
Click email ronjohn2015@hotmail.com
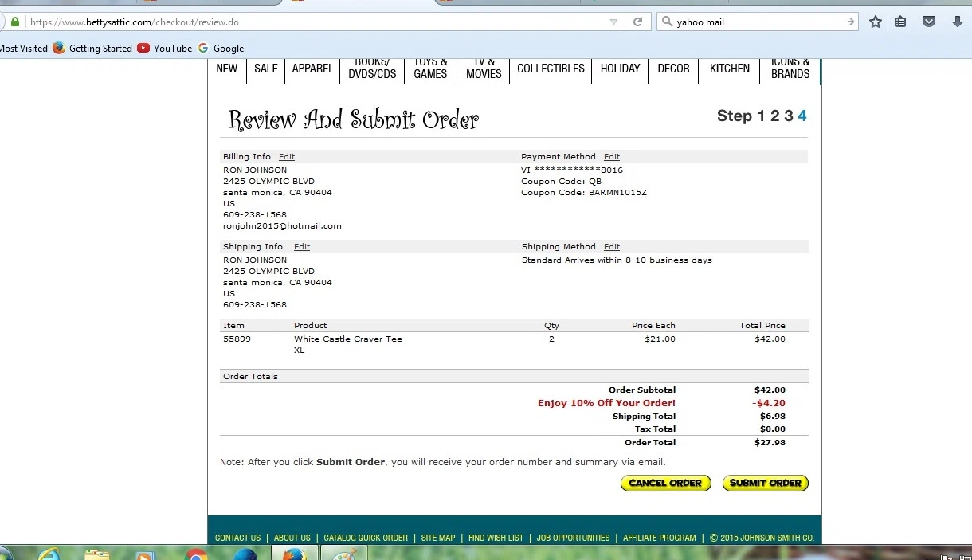point(282,226)
